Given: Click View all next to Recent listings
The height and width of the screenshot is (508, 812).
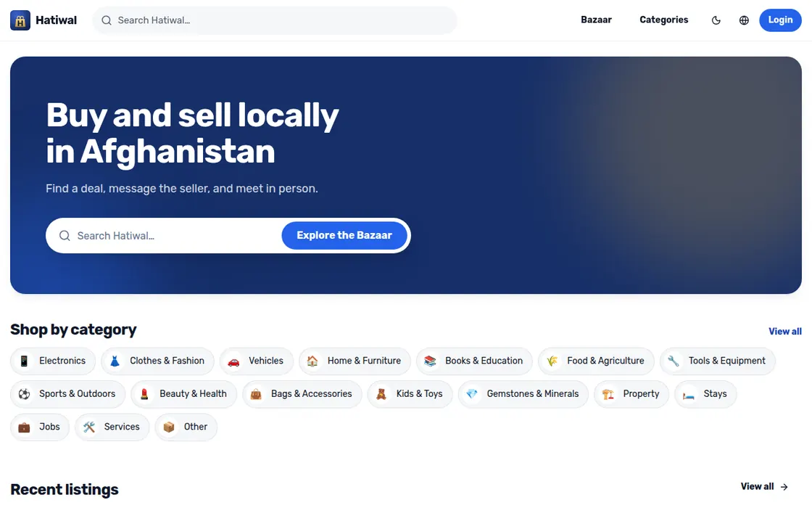Looking at the screenshot, I should click(x=757, y=486).
